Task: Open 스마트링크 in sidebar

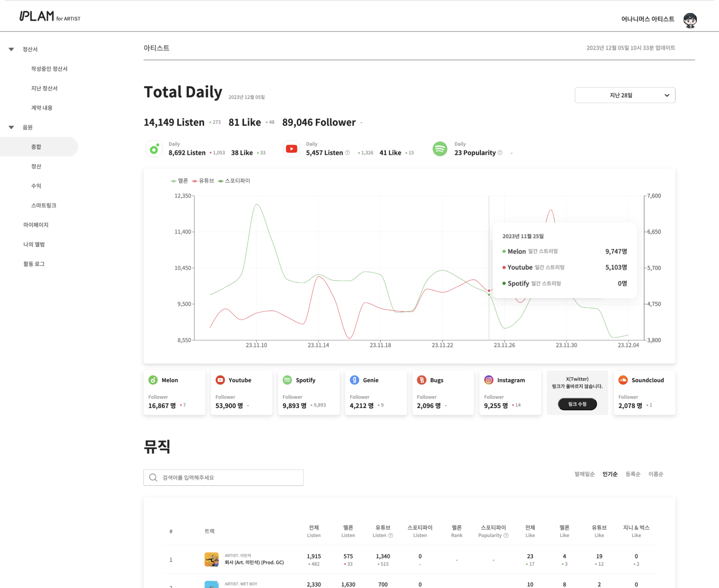Action: 43,205
